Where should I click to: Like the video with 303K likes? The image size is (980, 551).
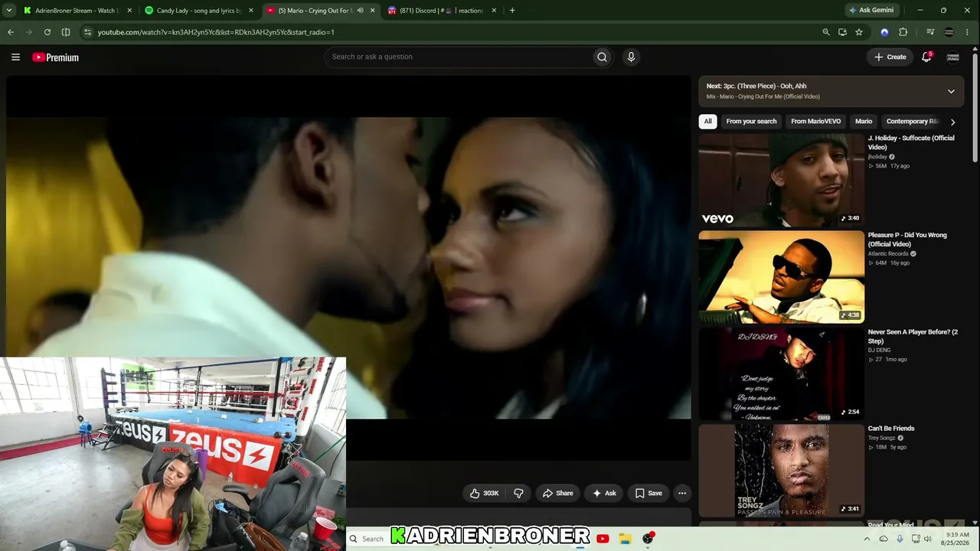pos(484,494)
